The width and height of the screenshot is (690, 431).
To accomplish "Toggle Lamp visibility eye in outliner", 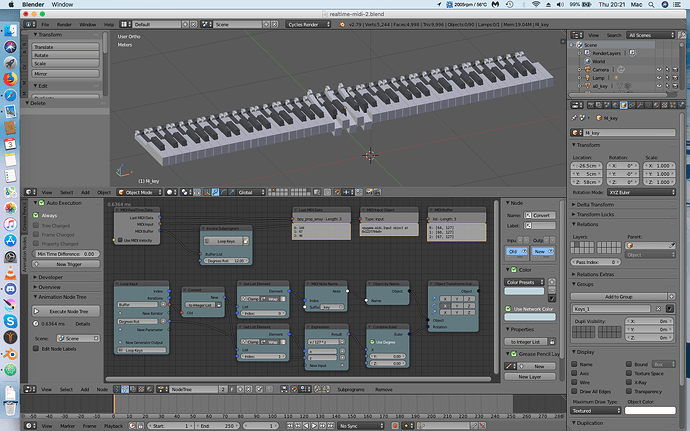I will tap(659, 77).
